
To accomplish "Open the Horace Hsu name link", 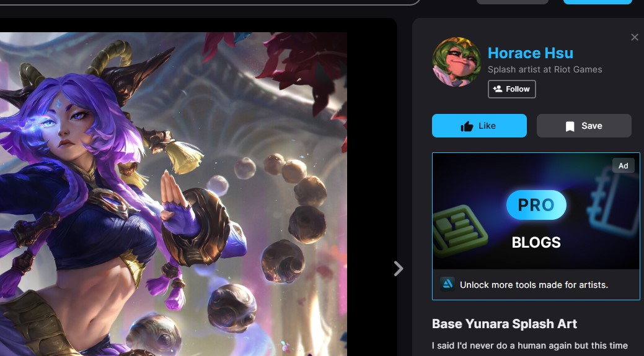I will coord(530,53).
